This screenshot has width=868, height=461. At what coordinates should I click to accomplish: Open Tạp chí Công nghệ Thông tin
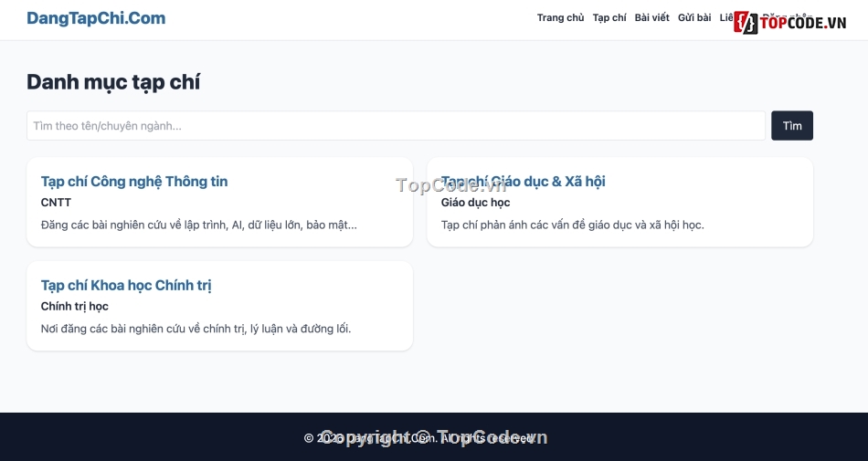point(134,182)
